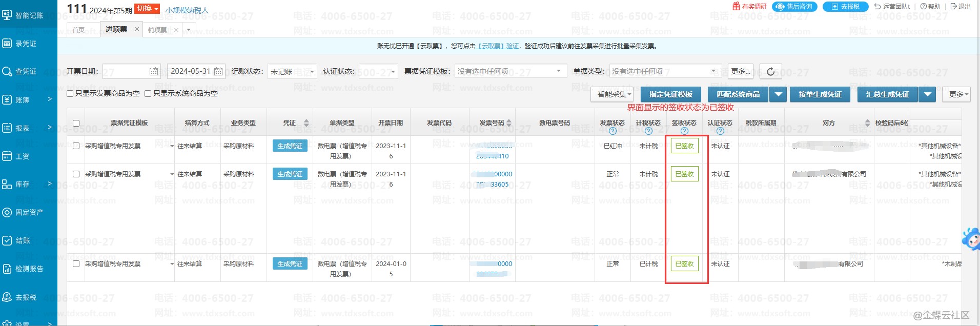Screen dimensions: 980x326
Task: Expand the 智能采集 dropdown button
Action: coord(614,94)
